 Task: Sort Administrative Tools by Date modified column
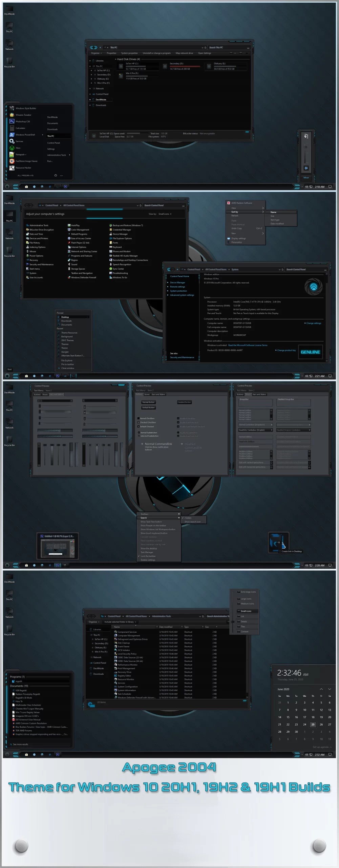point(169,627)
